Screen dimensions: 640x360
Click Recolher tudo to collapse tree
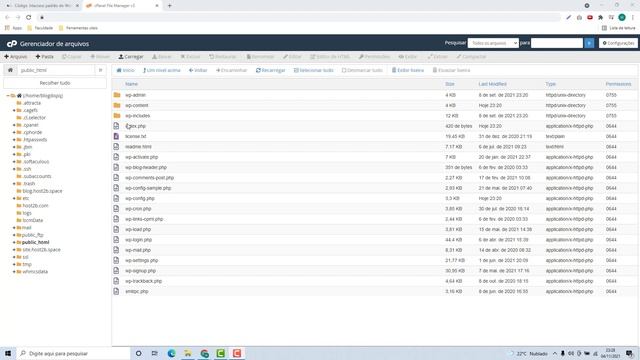coord(55,83)
